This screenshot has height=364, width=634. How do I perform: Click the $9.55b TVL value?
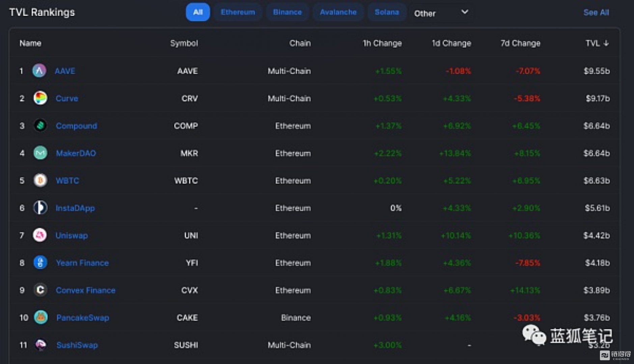tap(597, 71)
